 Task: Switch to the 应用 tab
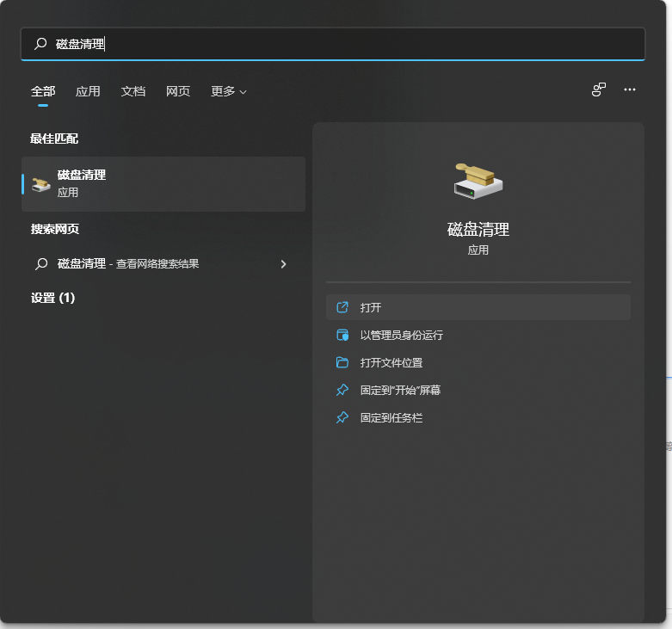[x=88, y=91]
